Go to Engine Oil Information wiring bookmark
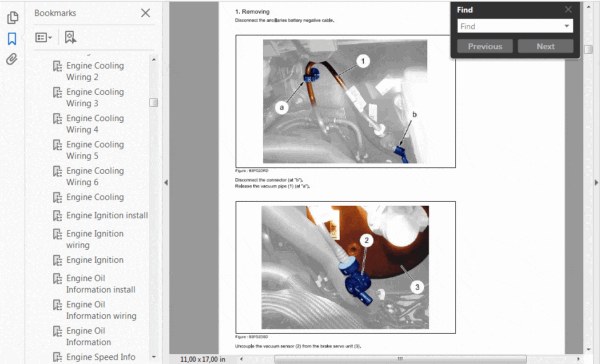Screen dimensions: 600x364 101,310
